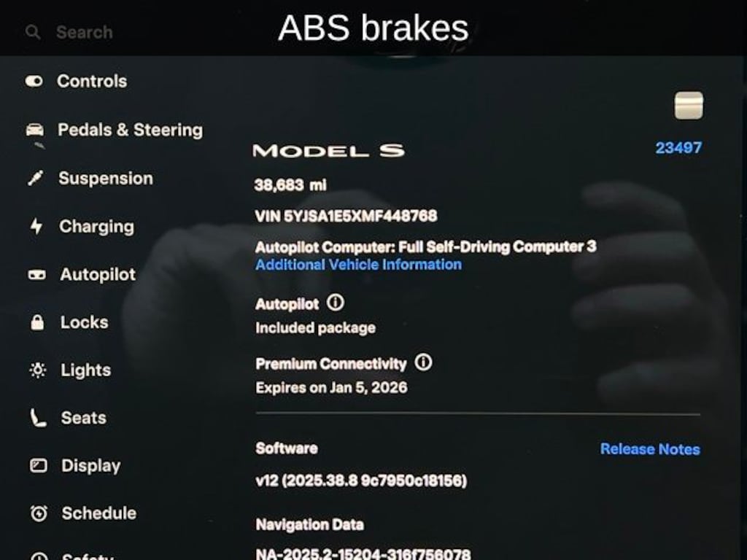
Task: Click the Suspension wrench icon
Action: pyautogui.click(x=36, y=178)
